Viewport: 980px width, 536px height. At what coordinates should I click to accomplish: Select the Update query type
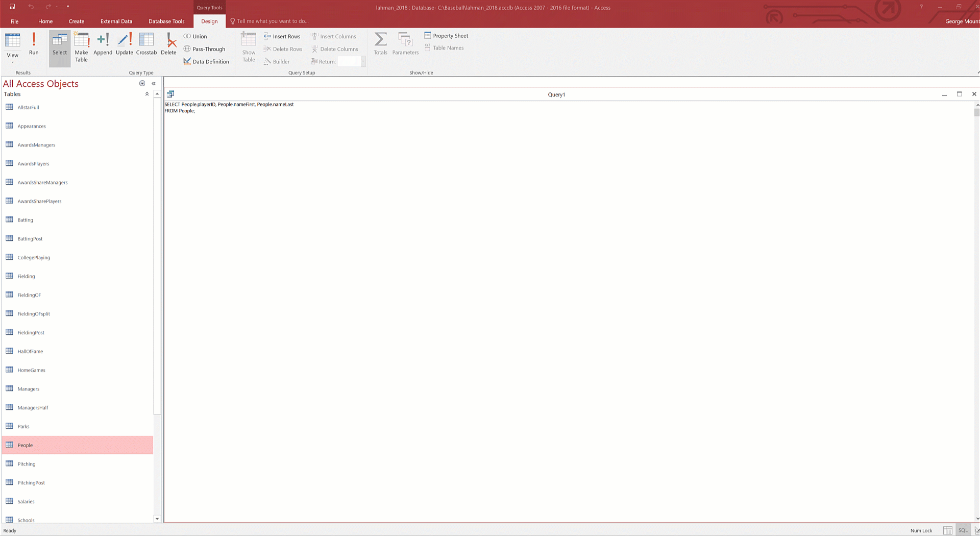pos(124,44)
